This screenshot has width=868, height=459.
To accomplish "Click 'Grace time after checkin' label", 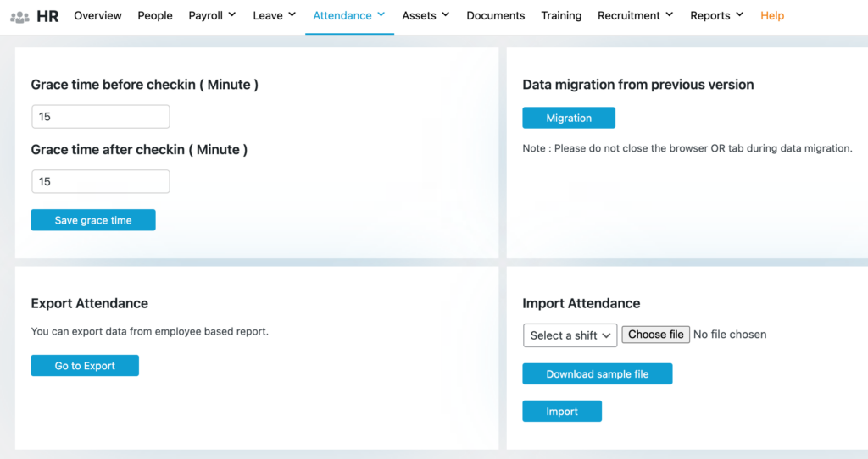I will (139, 149).
